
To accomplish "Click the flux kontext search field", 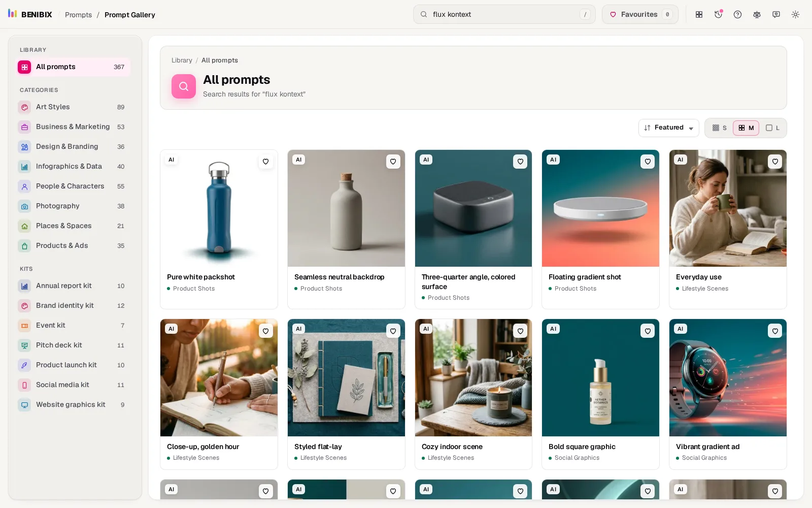I will pos(504,15).
